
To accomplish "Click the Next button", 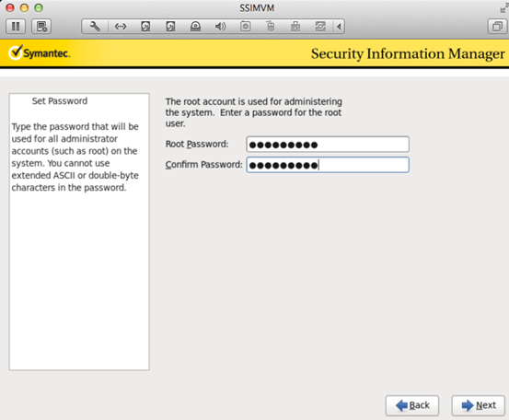I will [479, 405].
